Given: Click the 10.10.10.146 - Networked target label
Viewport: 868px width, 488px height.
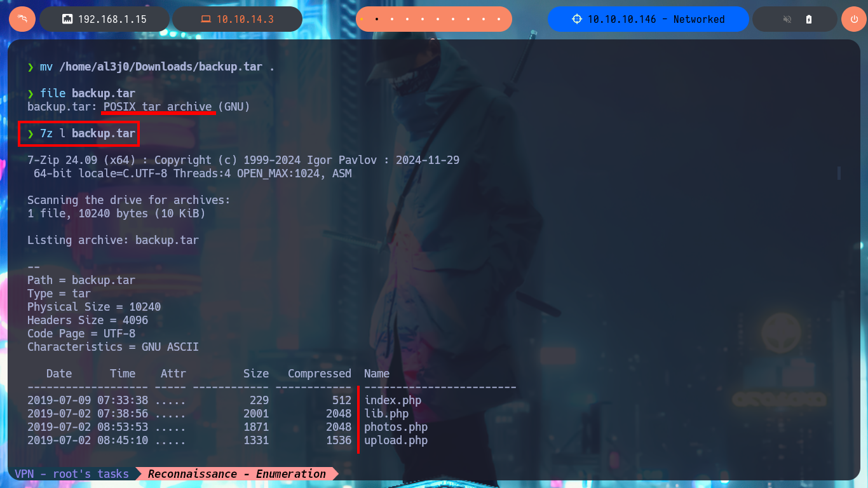Looking at the screenshot, I should click(x=656, y=19).
